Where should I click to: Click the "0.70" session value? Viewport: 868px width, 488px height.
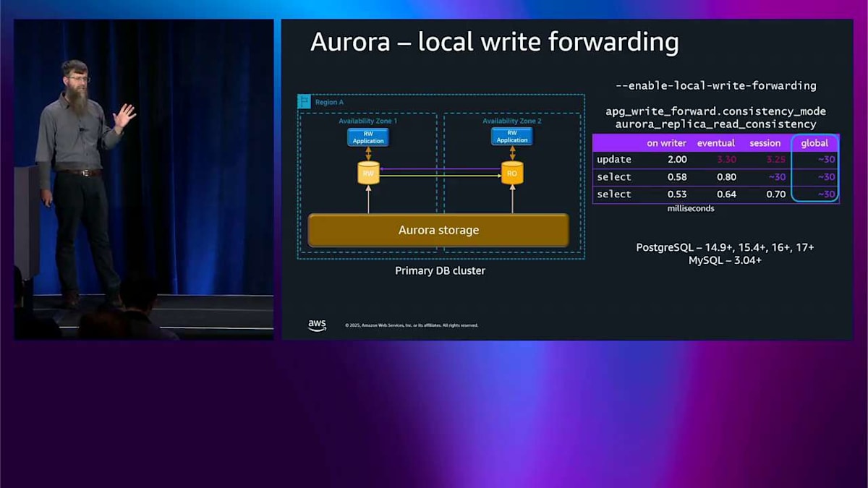tap(775, 194)
